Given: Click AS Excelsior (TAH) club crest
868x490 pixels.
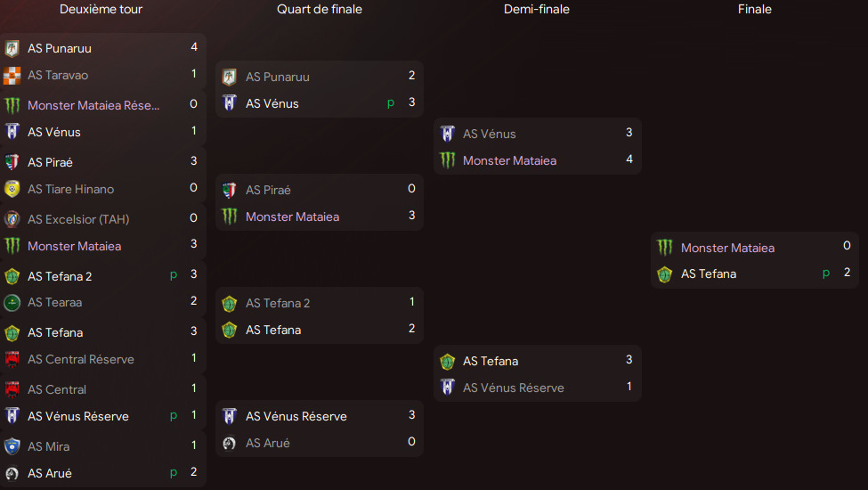Looking at the screenshot, I should (12, 219).
